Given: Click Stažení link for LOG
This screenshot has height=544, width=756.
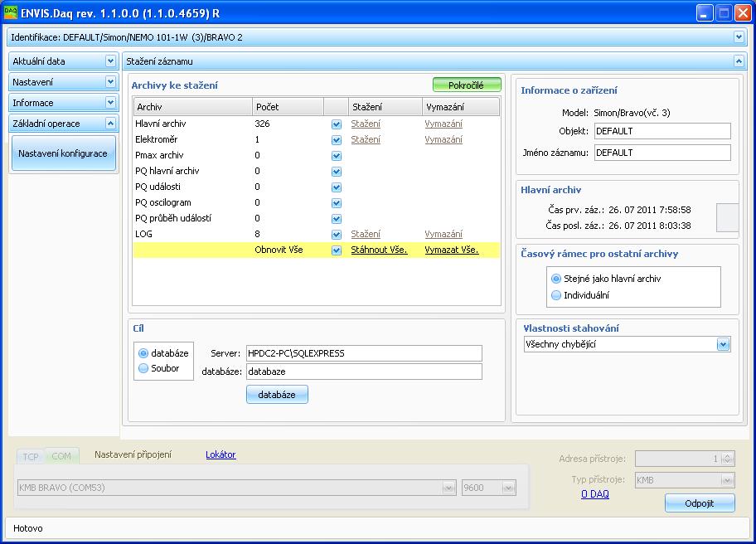Looking at the screenshot, I should tap(366, 235).
